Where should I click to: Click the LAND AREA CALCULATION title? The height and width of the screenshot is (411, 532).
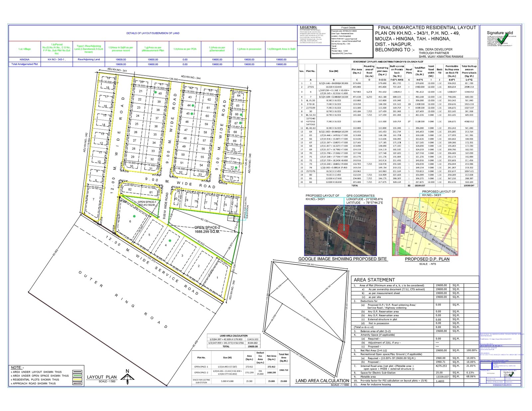pyautogui.click(x=322, y=380)
